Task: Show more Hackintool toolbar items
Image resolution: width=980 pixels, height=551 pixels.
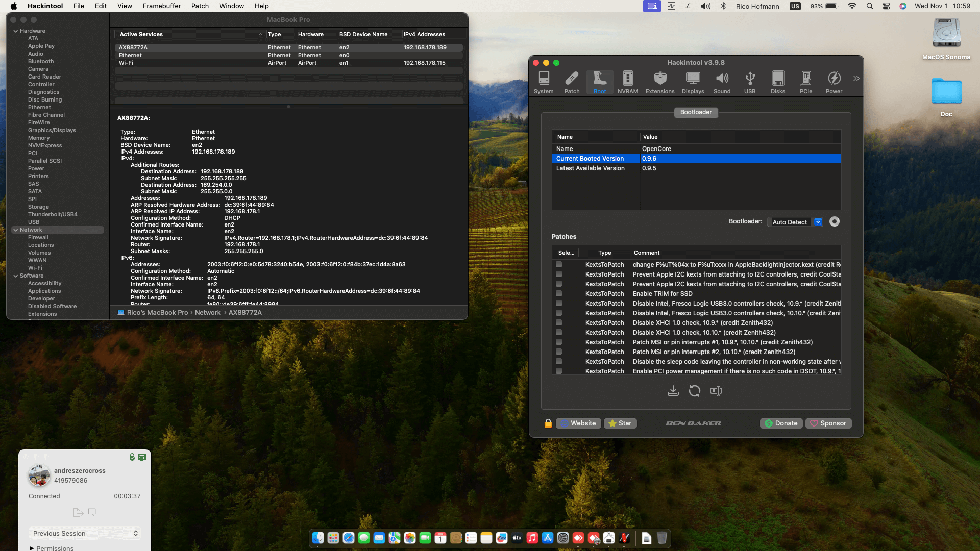Action: pyautogui.click(x=856, y=78)
